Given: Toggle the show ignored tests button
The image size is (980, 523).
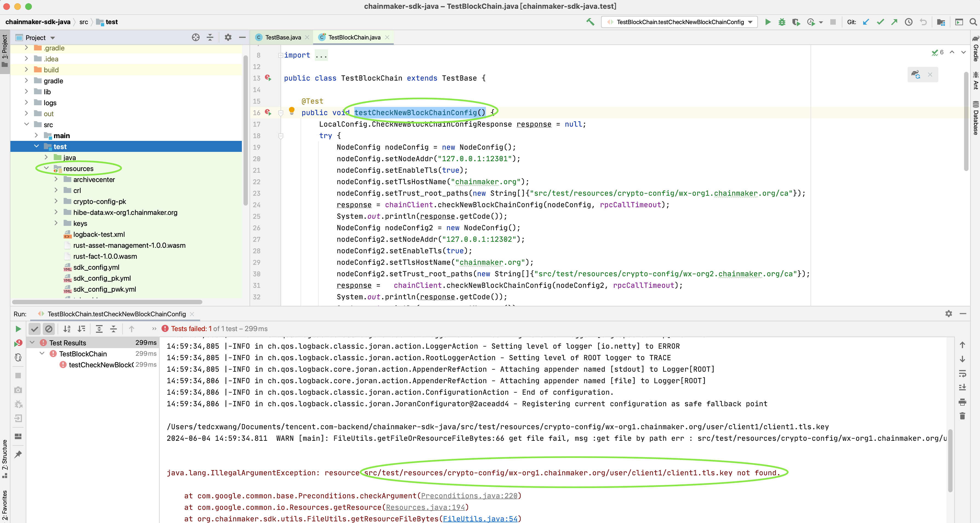Looking at the screenshot, I should (49, 329).
